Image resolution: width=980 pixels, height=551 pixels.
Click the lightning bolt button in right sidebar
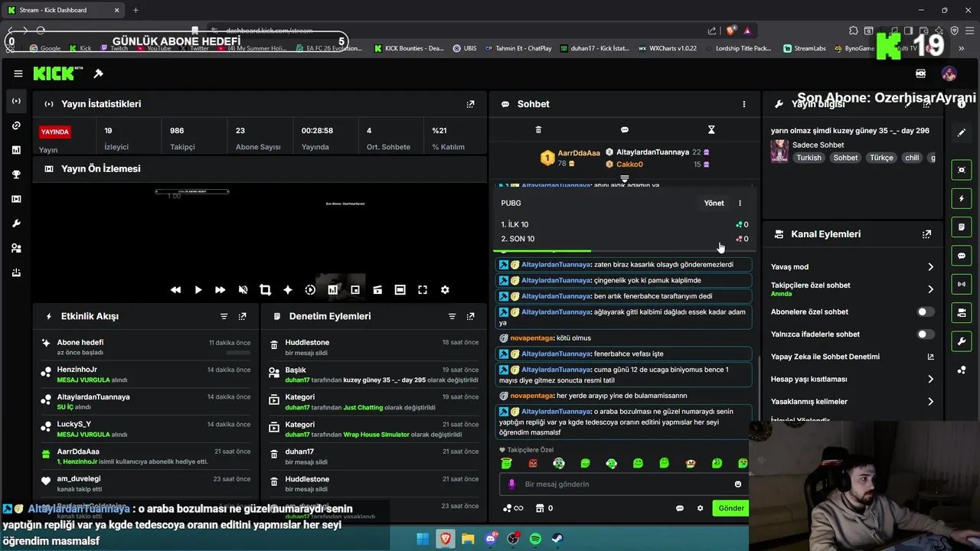coord(962,199)
